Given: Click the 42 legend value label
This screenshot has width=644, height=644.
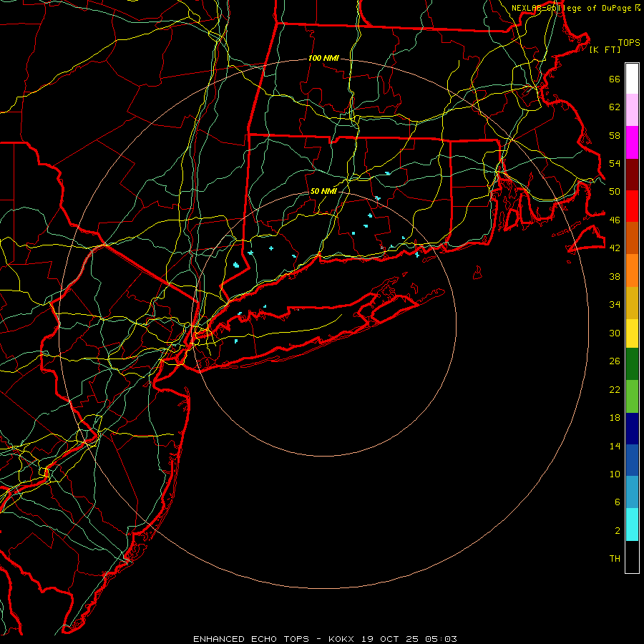Looking at the screenshot, I should pos(615,248).
